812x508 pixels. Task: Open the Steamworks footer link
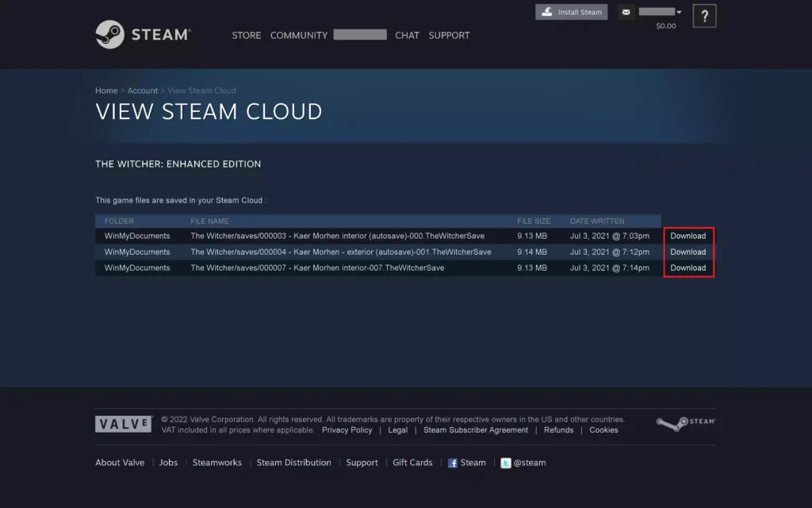coord(217,463)
